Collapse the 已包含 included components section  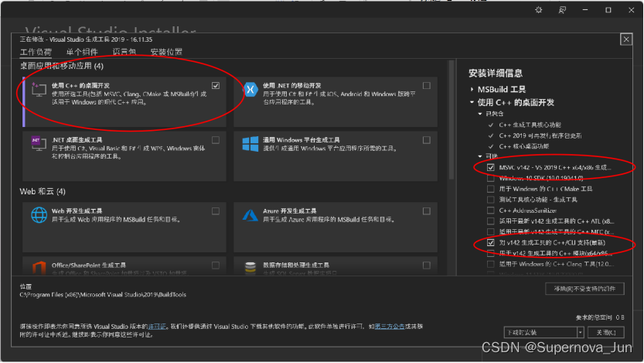coord(479,114)
